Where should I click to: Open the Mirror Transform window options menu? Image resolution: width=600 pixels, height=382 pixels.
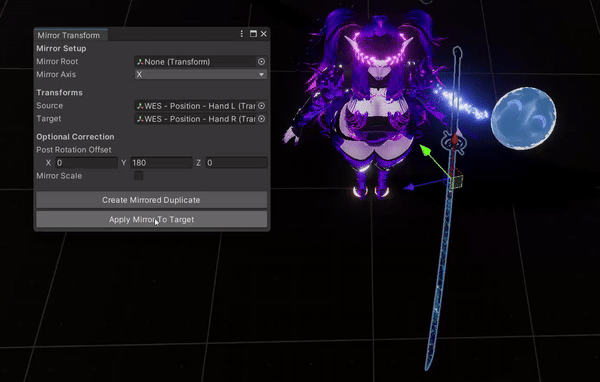point(241,34)
